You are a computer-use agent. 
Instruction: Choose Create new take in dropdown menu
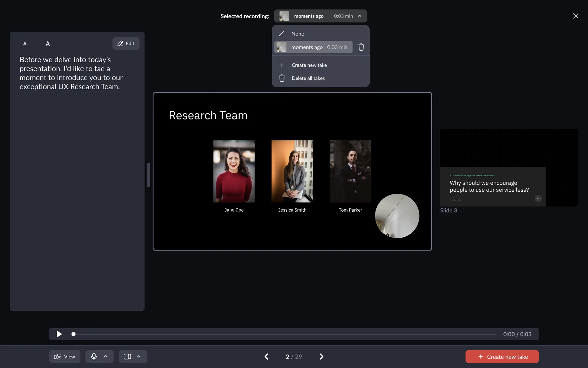[309, 65]
